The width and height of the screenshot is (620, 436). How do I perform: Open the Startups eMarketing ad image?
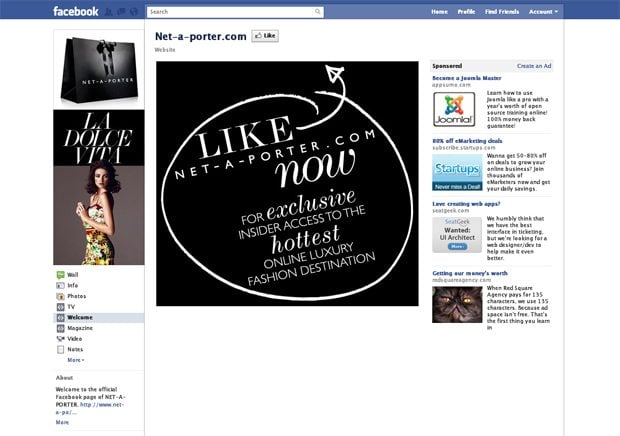pyautogui.click(x=456, y=171)
